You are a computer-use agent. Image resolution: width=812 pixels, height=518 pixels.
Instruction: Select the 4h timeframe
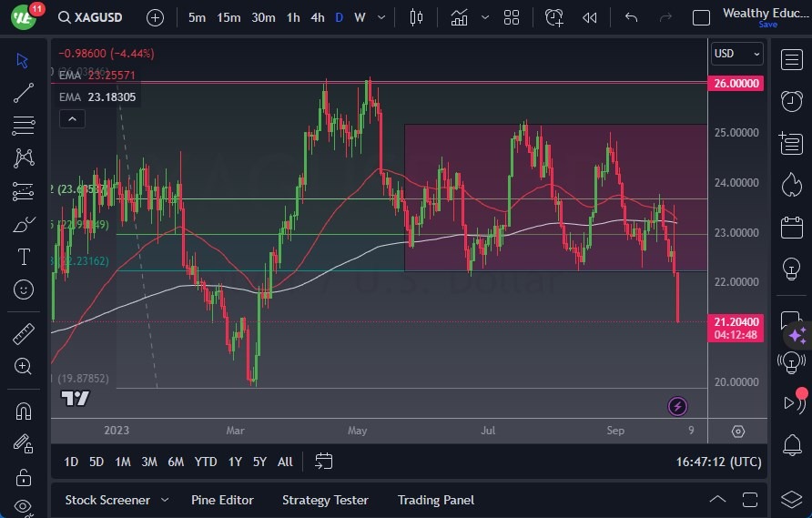click(317, 17)
